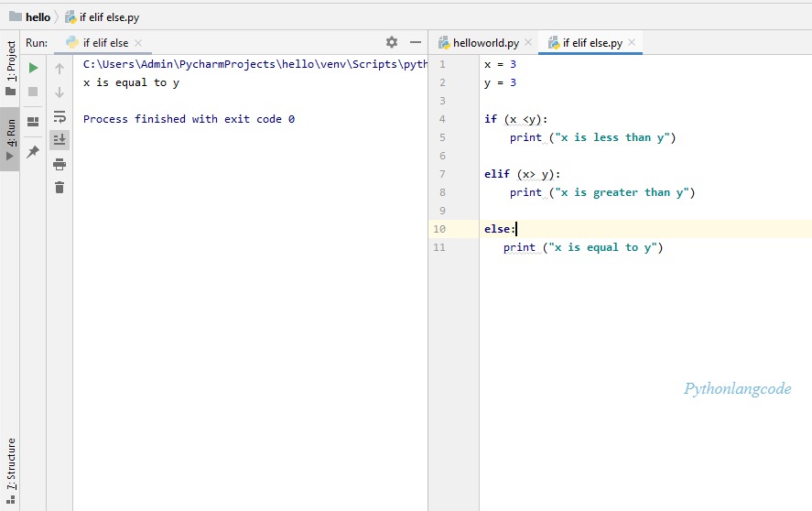Click line number 4 in gutter
This screenshot has height=511, width=812.
coord(442,119)
